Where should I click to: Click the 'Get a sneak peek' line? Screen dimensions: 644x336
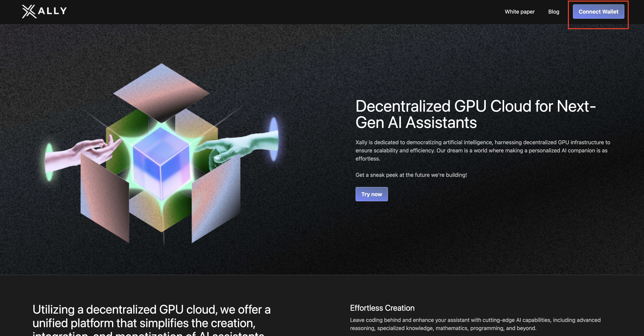tap(411, 175)
